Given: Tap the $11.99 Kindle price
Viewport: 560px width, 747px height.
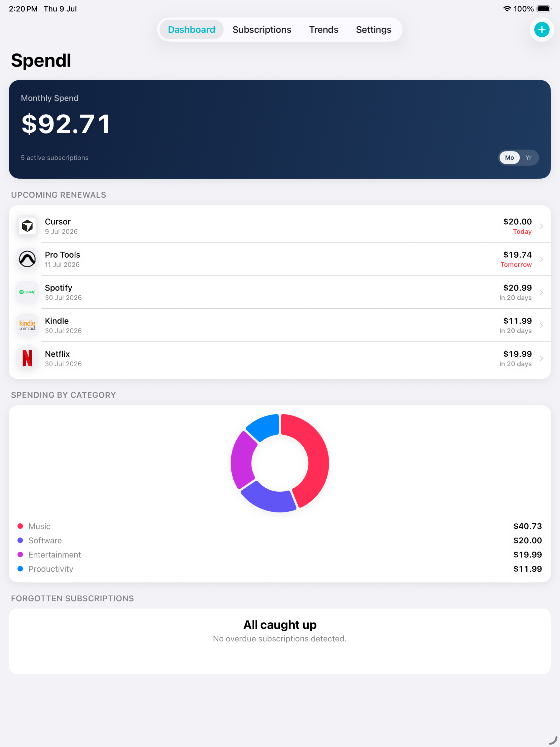Looking at the screenshot, I should tap(517, 321).
